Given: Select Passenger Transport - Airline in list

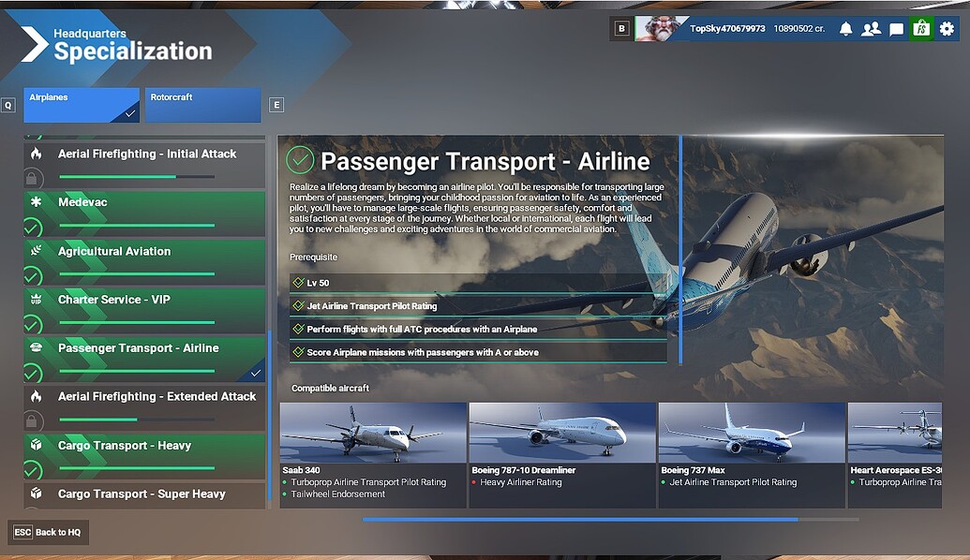Looking at the screenshot, I should 144,359.
